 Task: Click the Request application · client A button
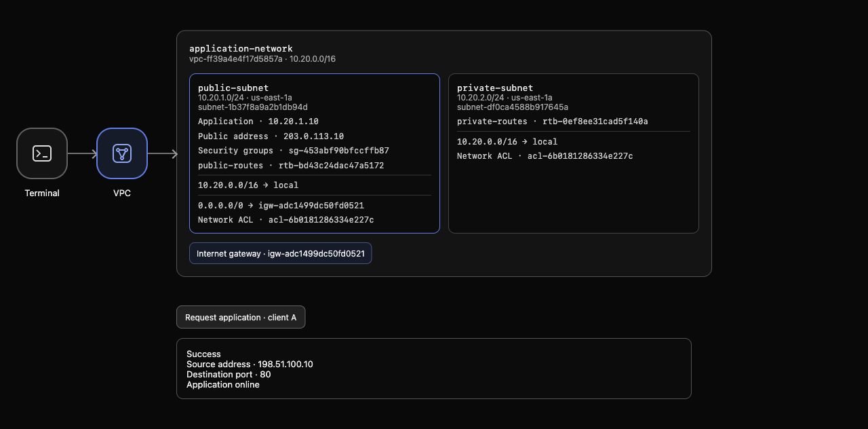241,317
